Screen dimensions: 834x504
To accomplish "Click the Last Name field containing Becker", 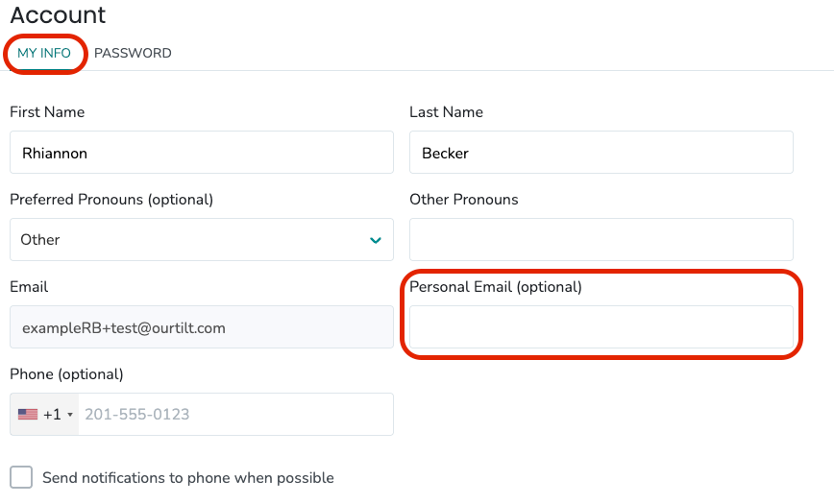I will click(601, 153).
